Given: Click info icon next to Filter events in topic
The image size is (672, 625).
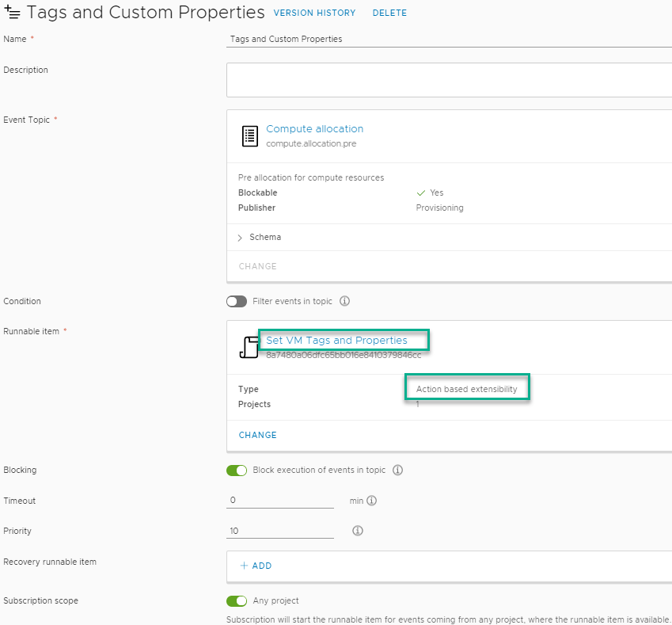Looking at the screenshot, I should click(x=344, y=302).
